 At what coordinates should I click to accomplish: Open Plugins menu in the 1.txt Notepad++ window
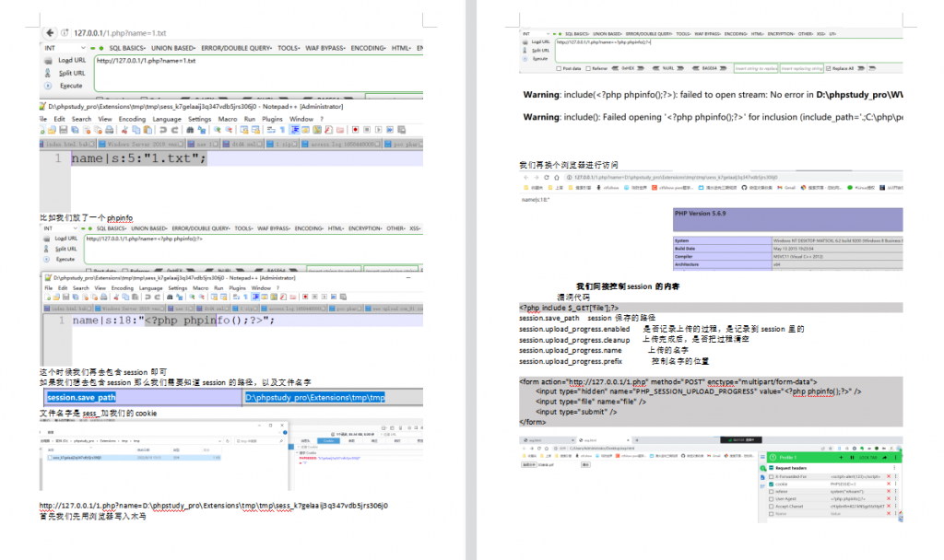(273, 119)
